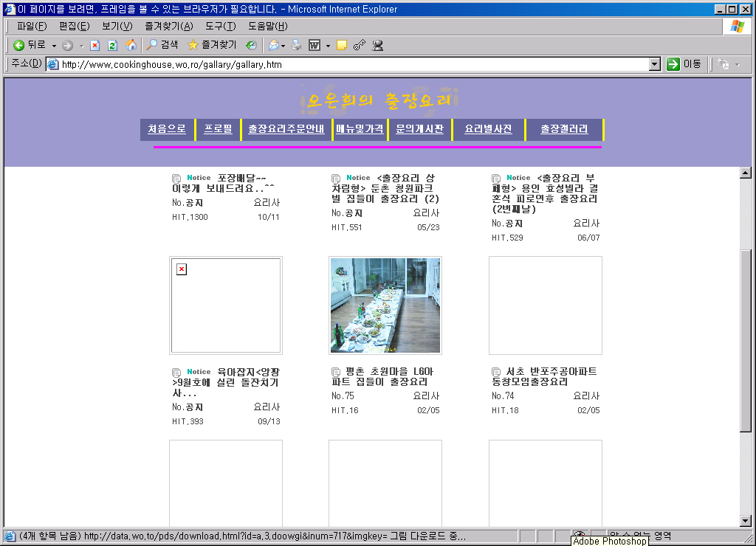This screenshot has width=756, height=546.
Task: Click the Back (뒤로) navigation button
Action: point(30,45)
